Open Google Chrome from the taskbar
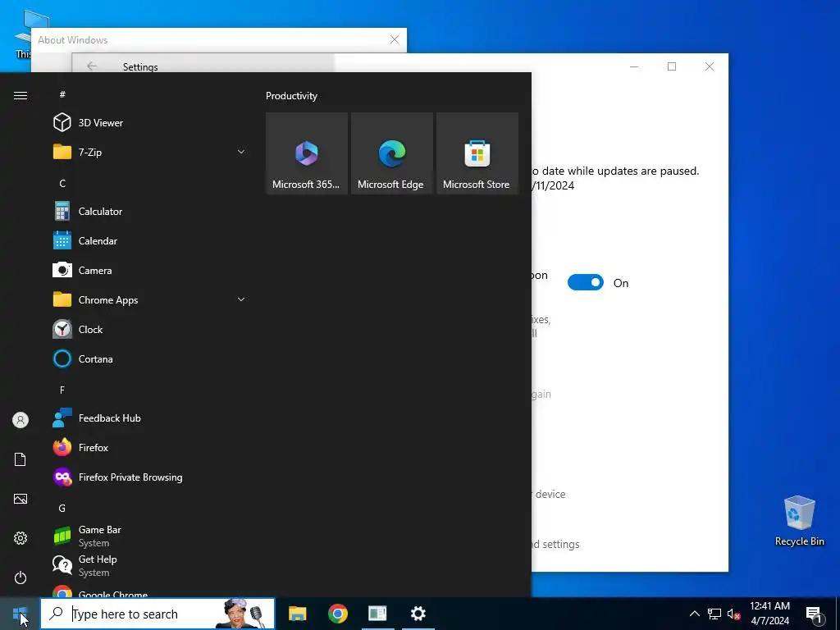840x630 pixels. tap(337, 614)
